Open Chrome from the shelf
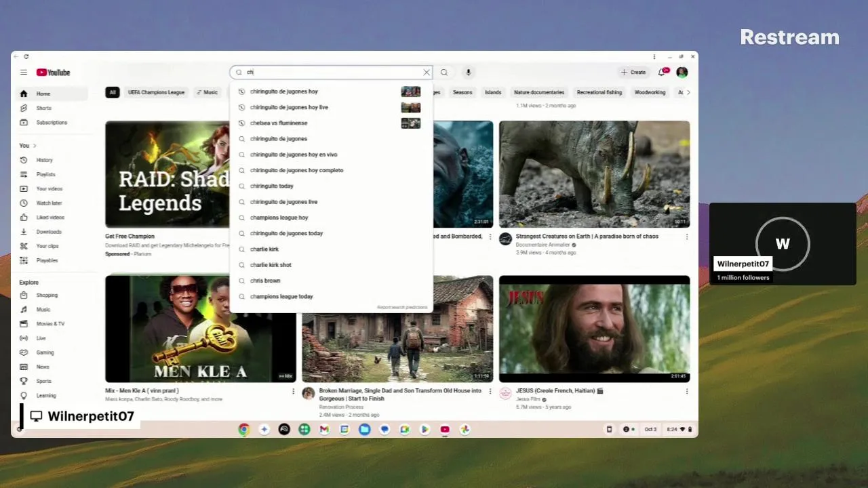This screenshot has width=868, height=488. pos(244,429)
